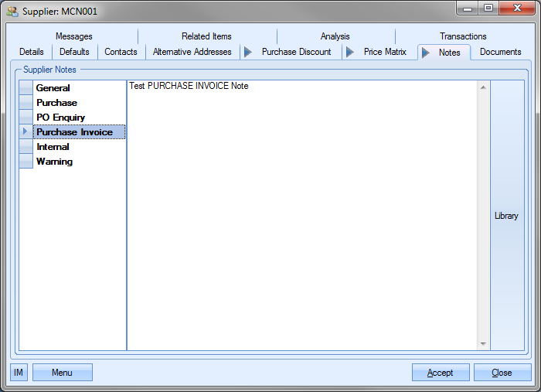This screenshot has height=392, width=541.
Task: Select the Internal note row
Action: coord(80,147)
